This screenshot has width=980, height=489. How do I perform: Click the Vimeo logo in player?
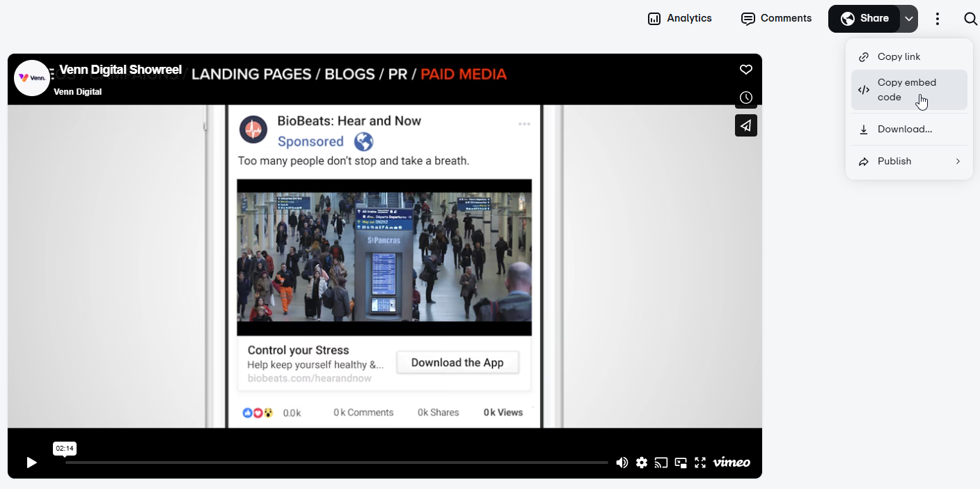tap(732, 463)
